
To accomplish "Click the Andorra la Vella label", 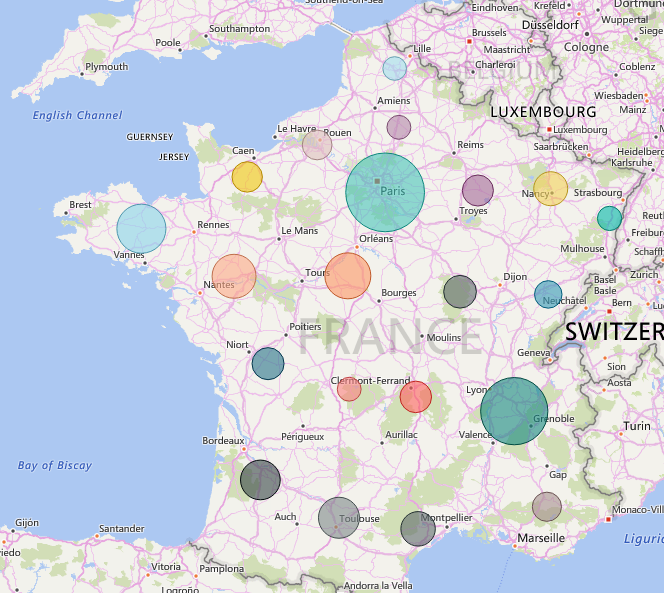I will [x=378, y=586].
